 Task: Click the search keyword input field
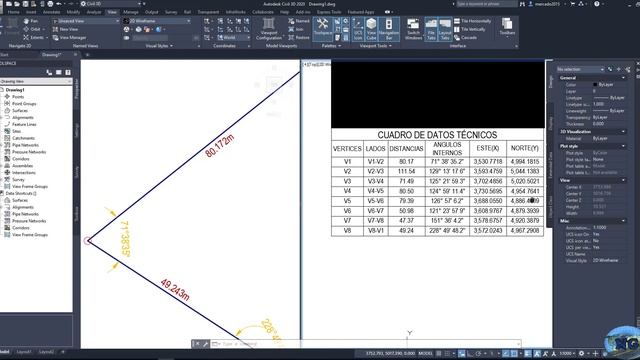(x=486, y=4)
